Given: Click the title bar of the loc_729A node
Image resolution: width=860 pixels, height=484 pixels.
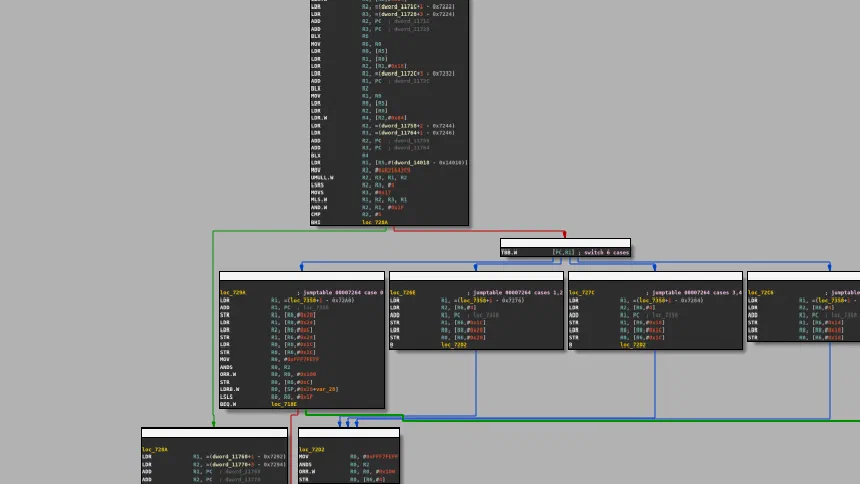Looking at the screenshot, I should tap(302, 276).
